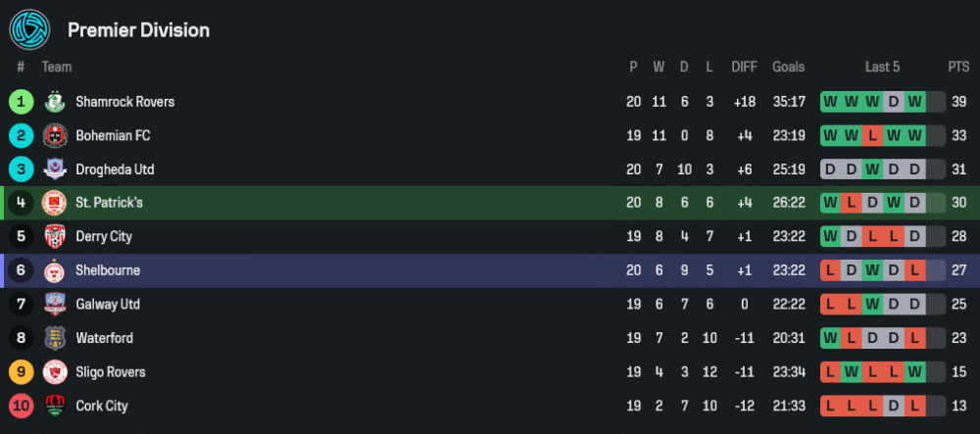Open the Bohemian FC team name
This screenshot has width=980, height=434.
point(113,135)
